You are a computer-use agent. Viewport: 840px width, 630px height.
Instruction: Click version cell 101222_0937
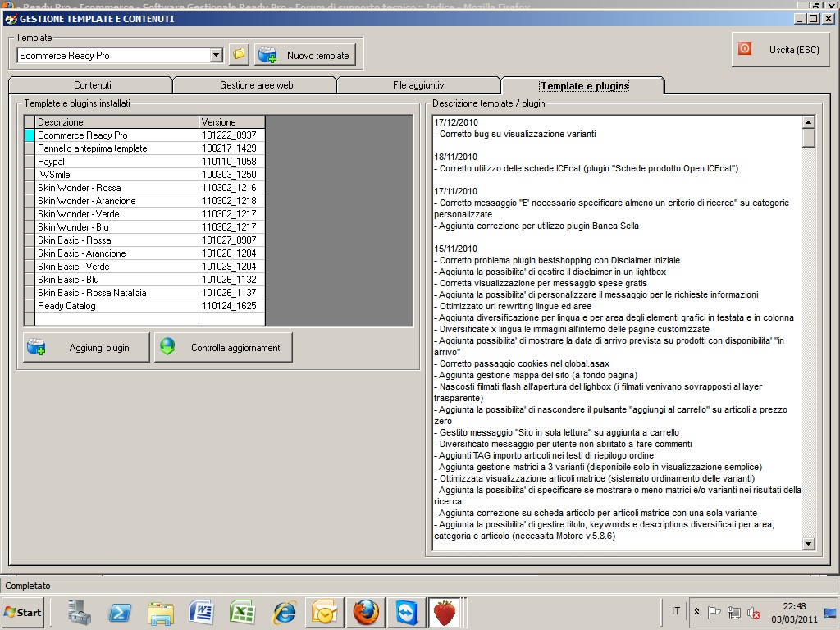(x=231, y=135)
